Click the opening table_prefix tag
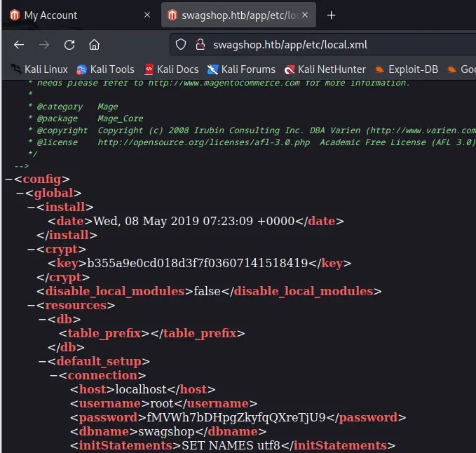 point(104,333)
